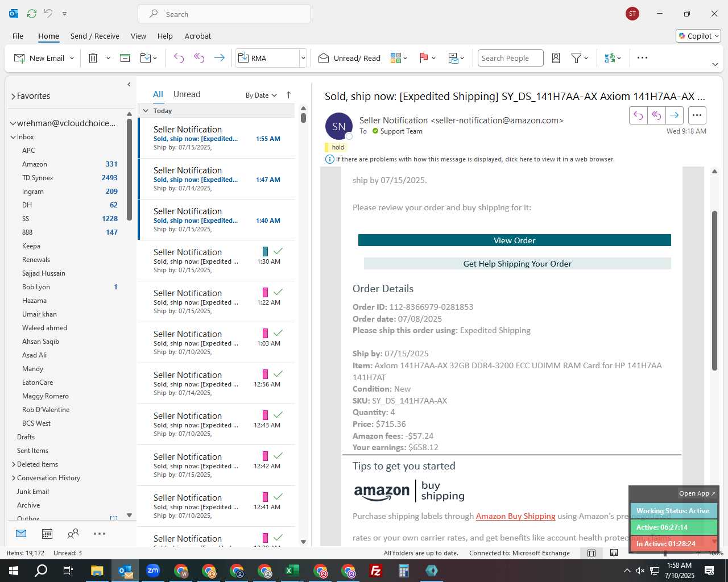Screen dimensions: 728x582
Task: Click the Undo arrow in ribbon
Action: pyautogui.click(x=179, y=58)
